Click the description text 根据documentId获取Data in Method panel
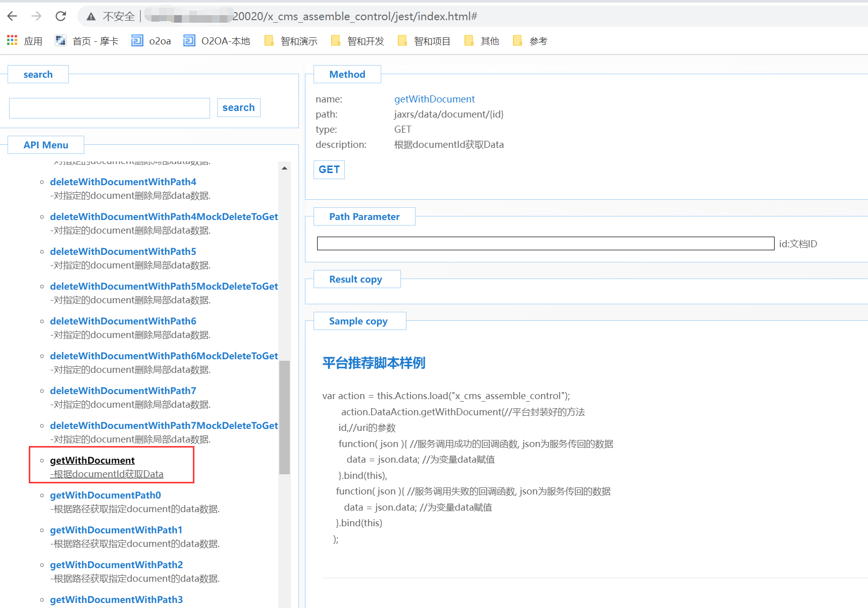868x608 pixels. click(449, 144)
